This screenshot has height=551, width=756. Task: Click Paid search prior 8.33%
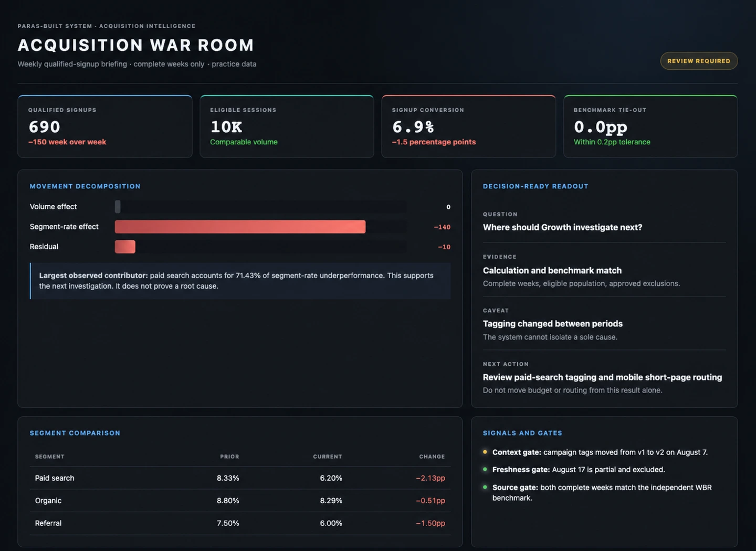(228, 478)
